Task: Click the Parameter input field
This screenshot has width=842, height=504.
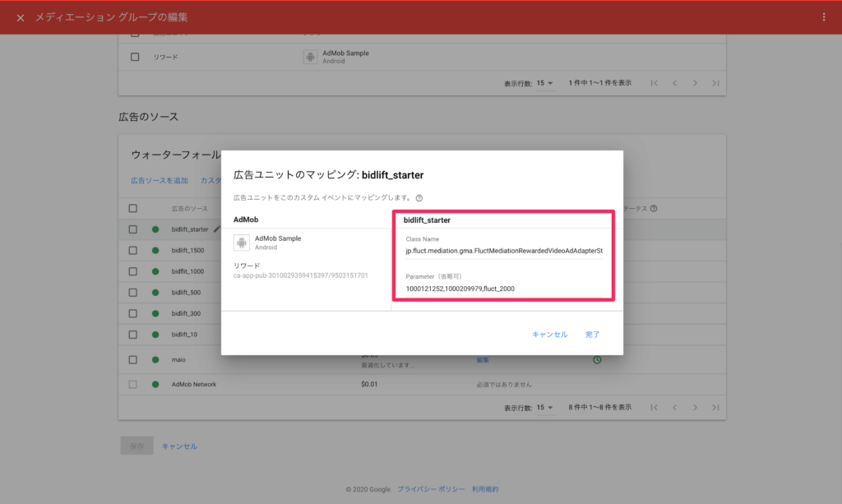Action: point(504,289)
